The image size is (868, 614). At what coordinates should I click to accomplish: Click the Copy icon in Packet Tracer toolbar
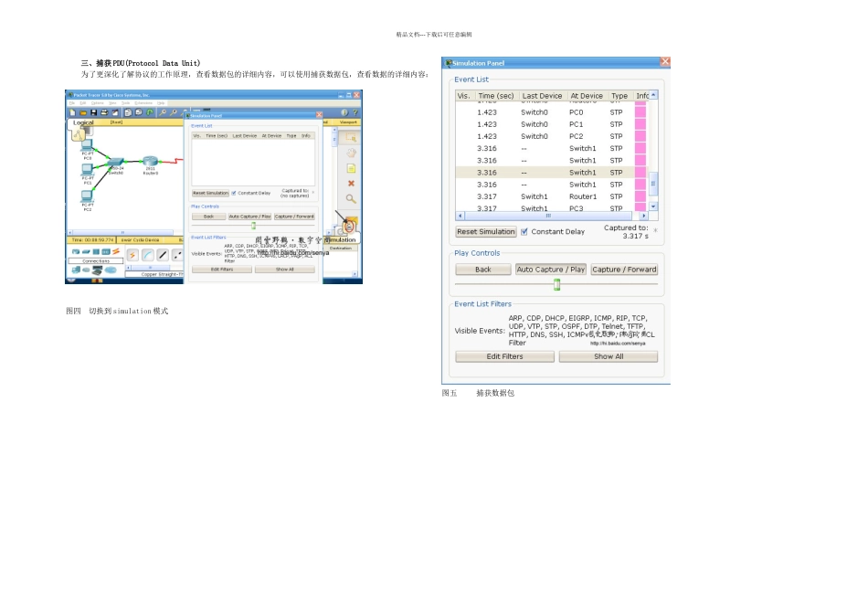128,112
